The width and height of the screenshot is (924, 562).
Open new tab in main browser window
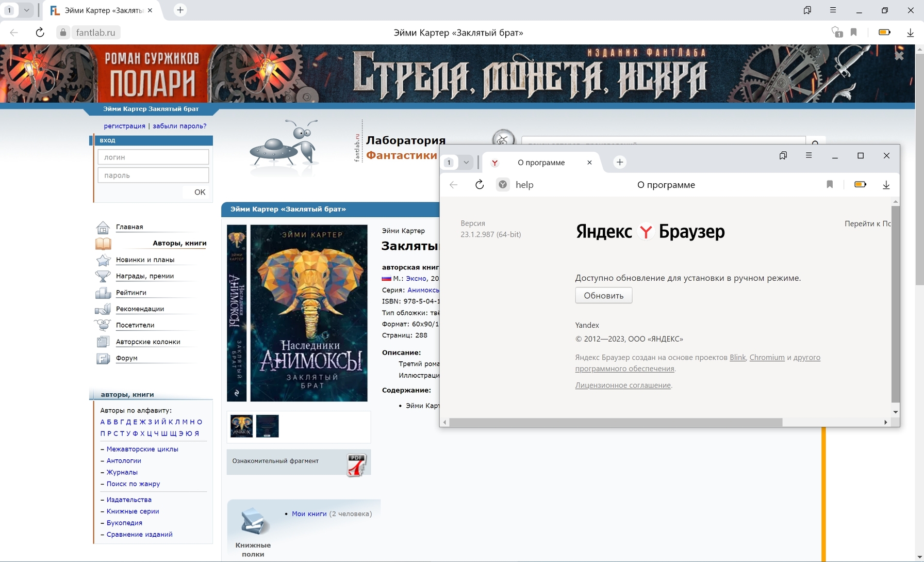[x=180, y=10]
